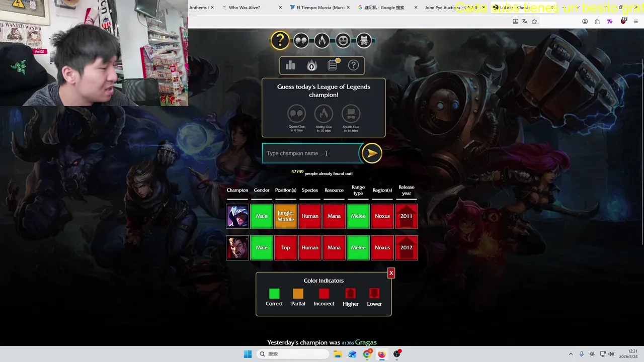Click the Species column header

[x=310, y=190]
